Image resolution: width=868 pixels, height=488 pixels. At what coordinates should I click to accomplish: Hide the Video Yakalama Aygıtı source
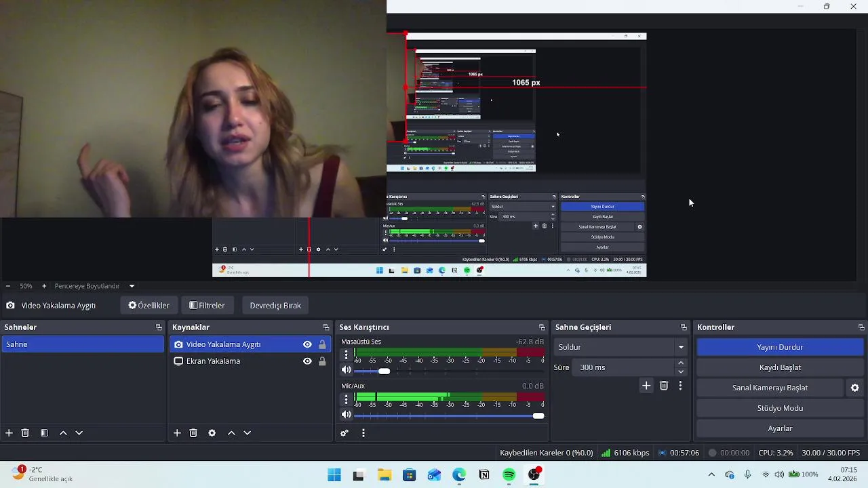(x=307, y=344)
